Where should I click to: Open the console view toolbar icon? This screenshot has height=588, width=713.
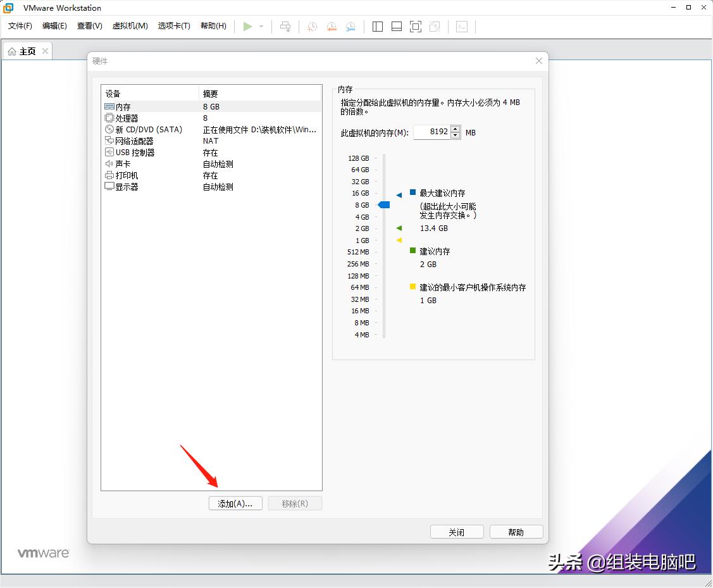(462, 27)
